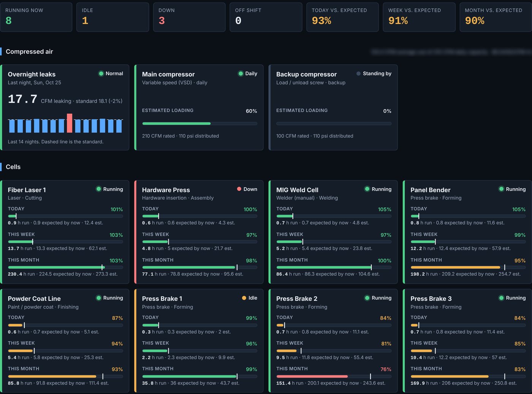Click Fiber Laser 1's This Month progress bar
Image resolution: width=532 pixels, height=394 pixels.
65,267
